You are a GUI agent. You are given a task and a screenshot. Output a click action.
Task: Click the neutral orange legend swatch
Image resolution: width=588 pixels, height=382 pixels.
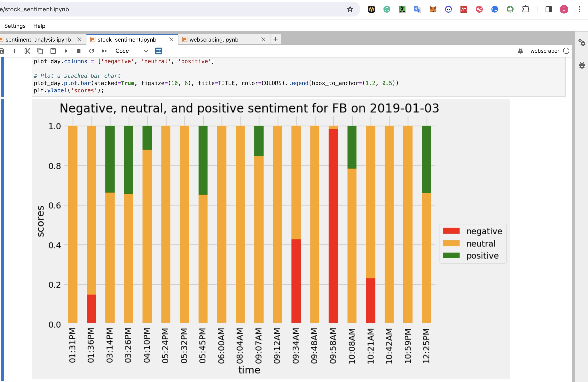451,243
